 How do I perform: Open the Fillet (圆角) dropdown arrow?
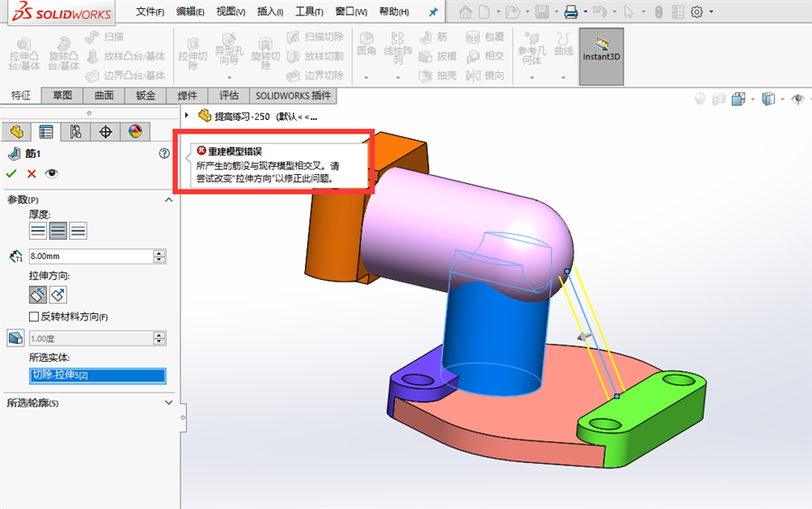coord(366,78)
